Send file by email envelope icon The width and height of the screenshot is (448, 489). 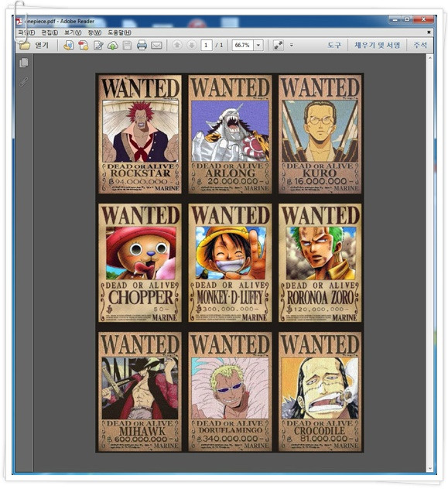click(156, 46)
